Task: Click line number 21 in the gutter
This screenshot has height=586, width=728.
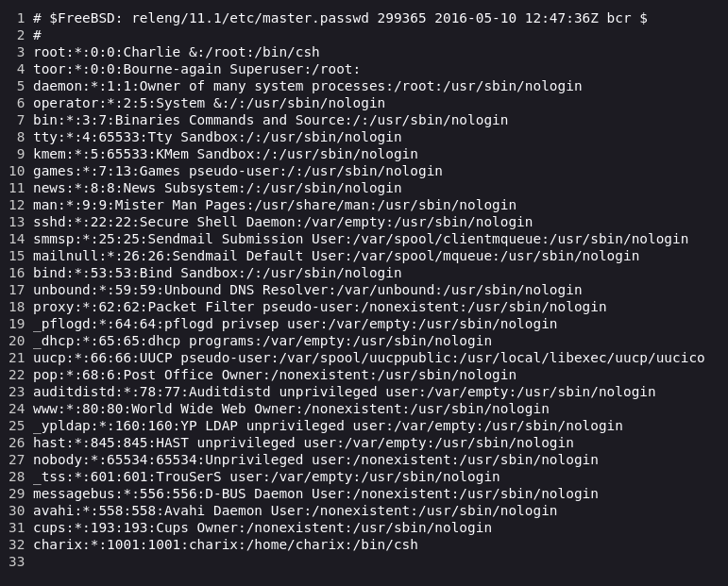Action: [17, 358]
